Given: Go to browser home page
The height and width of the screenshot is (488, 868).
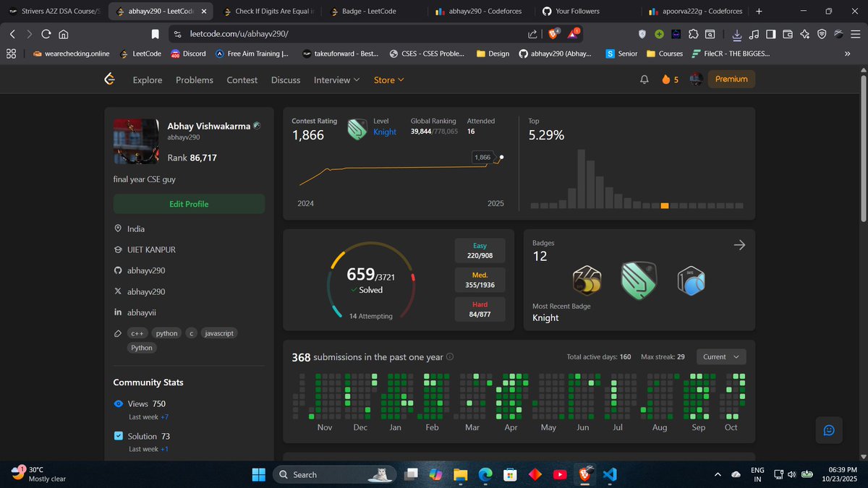Looking at the screenshot, I should point(64,33).
